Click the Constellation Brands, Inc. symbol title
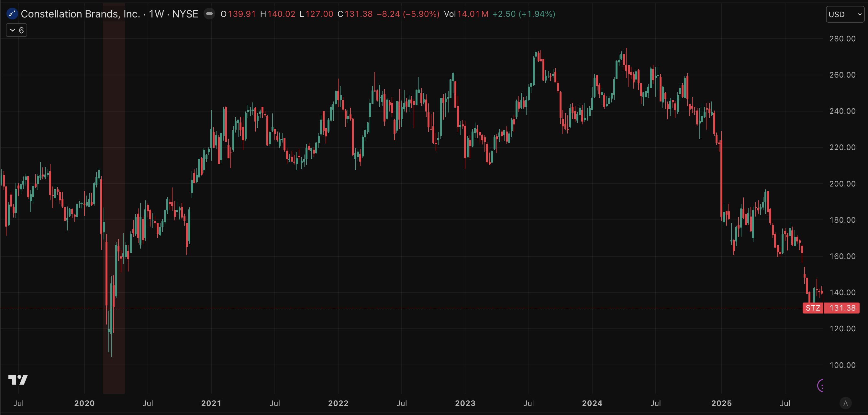Viewport: 868px width, 415px height. [80, 14]
